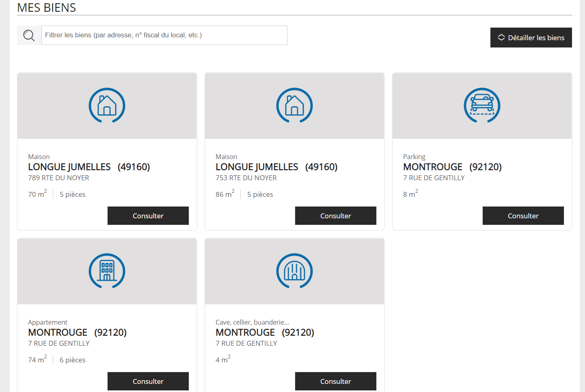
Task: Select the Parking type label
Action: tap(414, 157)
